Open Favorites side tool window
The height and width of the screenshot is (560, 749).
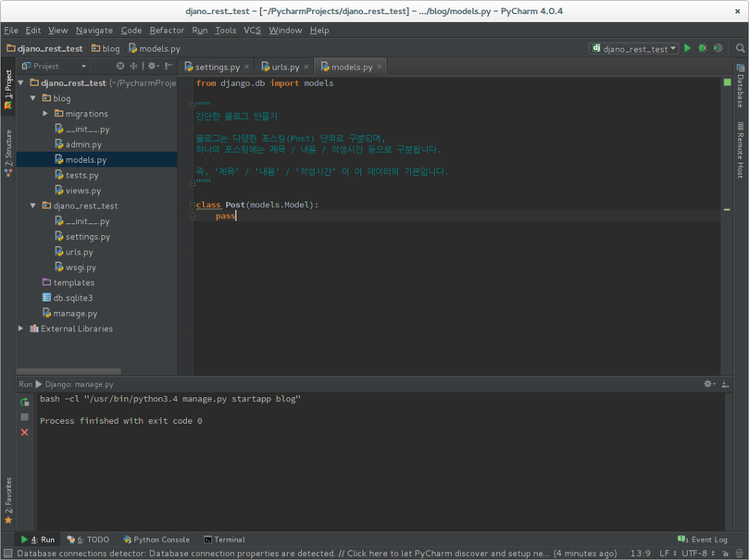click(x=8, y=501)
